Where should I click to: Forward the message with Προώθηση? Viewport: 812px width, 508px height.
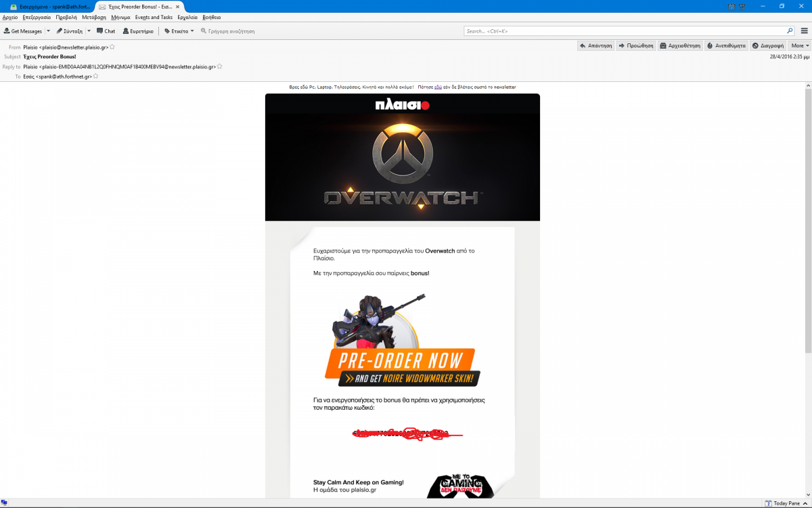click(x=636, y=45)
